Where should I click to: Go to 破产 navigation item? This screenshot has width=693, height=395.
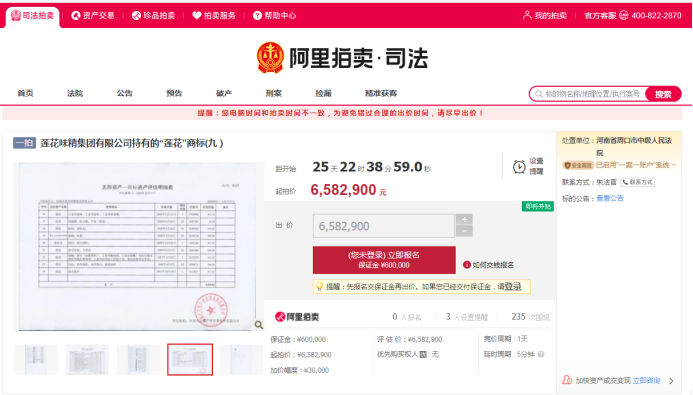click(x=224, y=93)
